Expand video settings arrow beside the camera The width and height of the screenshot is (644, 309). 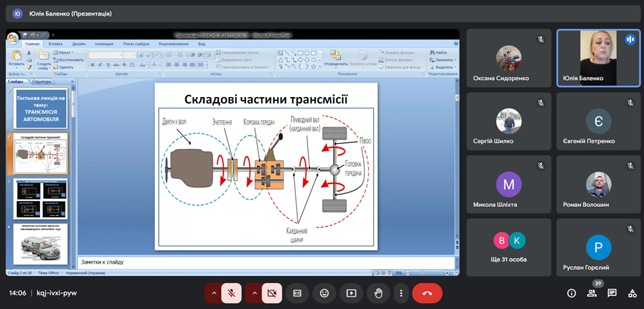click(254, 293)
